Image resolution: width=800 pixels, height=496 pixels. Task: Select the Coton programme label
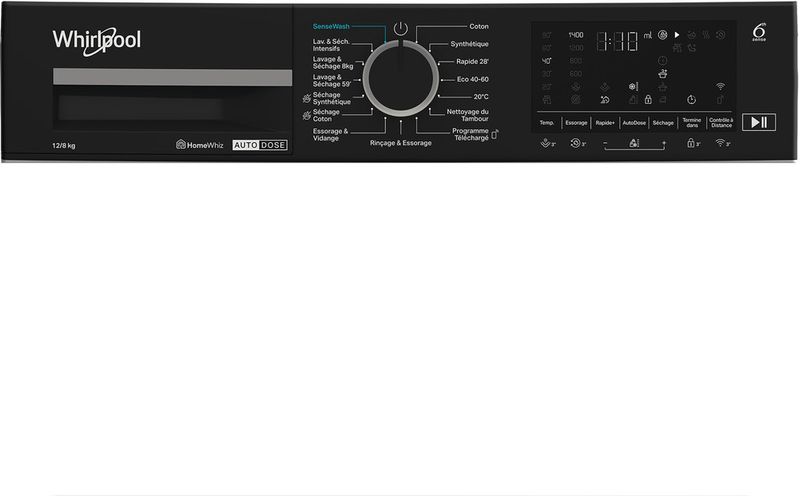(x=478, y=26)
